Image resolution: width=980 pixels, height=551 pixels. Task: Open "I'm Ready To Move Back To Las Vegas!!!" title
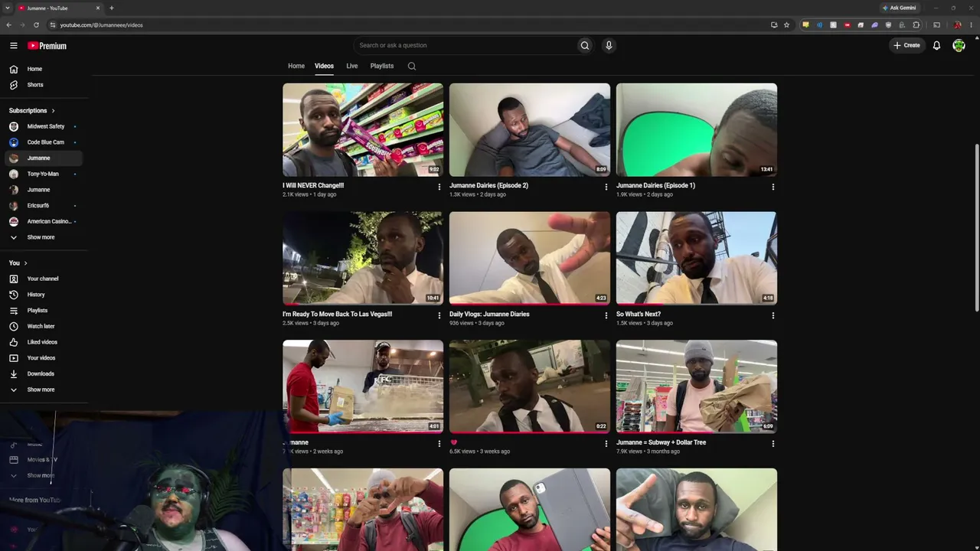[x=337, y=314]
